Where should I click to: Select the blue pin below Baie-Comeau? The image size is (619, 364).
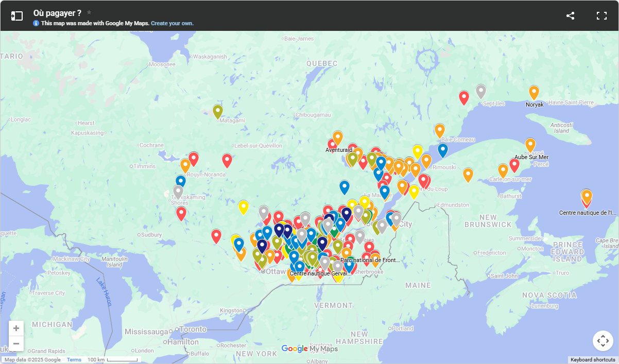pos(443,150)
